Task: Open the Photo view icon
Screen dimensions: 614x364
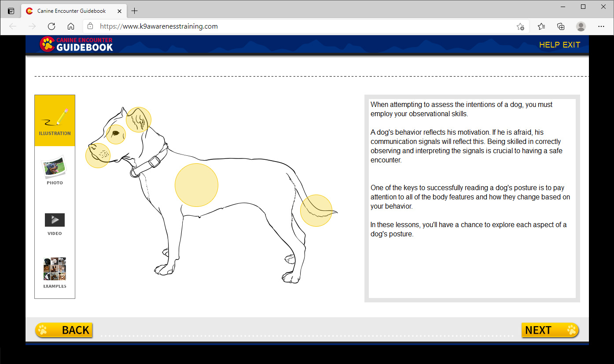Action: [55, 167]
